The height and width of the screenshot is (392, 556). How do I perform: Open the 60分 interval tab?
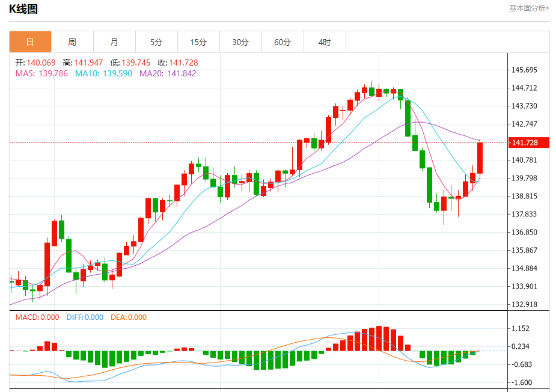pyautogui.click(x=283, y=42)
